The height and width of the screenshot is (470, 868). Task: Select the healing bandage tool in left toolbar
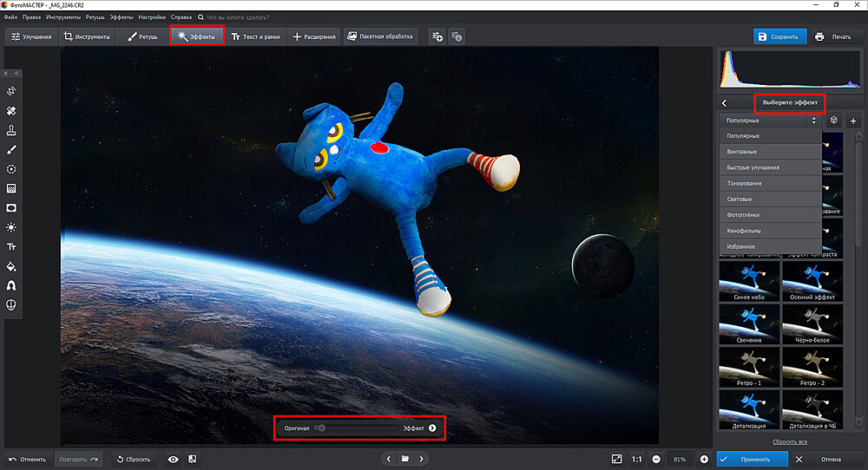pyautogui.click(x=12, y=111)
